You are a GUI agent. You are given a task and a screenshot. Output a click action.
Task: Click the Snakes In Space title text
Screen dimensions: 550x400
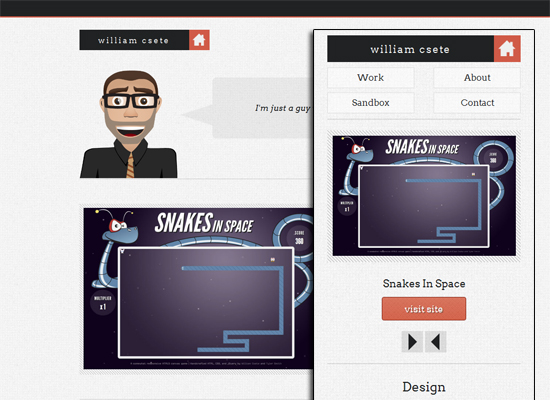(x=424, y=284)
